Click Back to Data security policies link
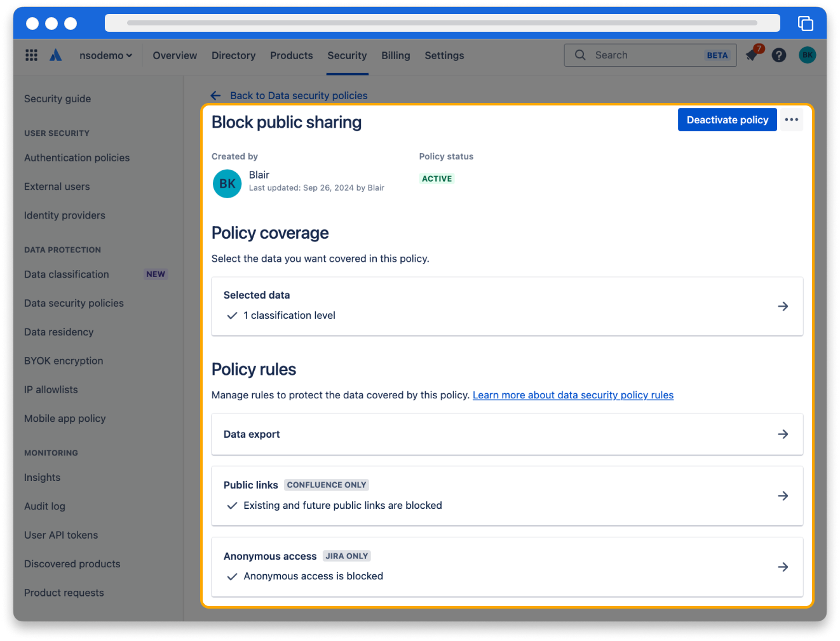 pyautogui.click(x=299, y=95)
